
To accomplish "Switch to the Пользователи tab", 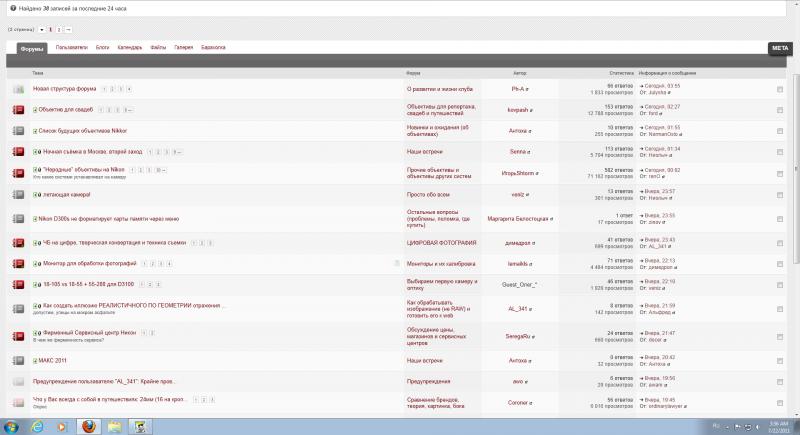I will click(x=71, y=47).
